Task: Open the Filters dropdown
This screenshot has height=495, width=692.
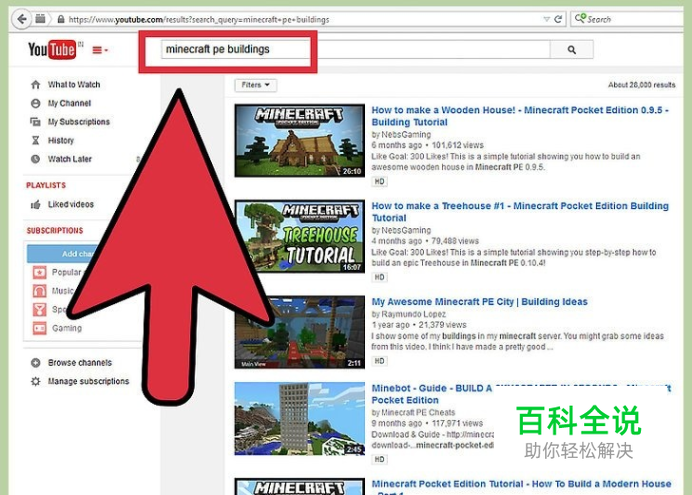Action: click(256, 85)
